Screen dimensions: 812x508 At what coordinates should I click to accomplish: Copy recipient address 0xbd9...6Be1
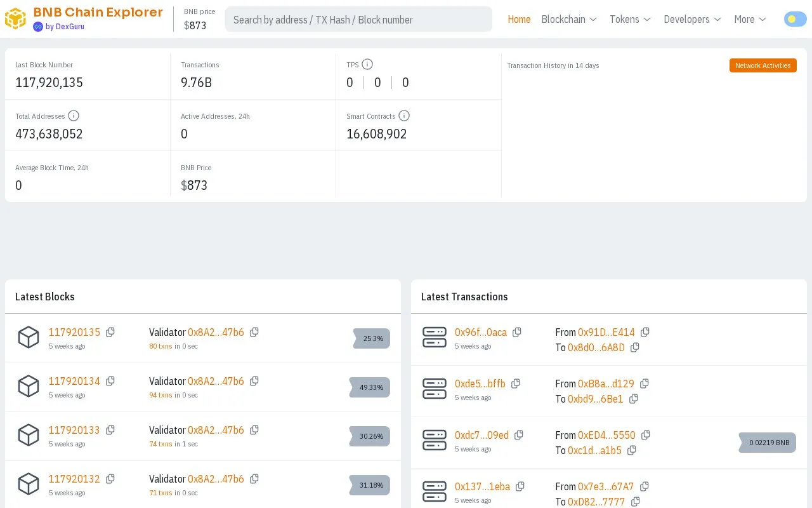click(x=634, y=399)
